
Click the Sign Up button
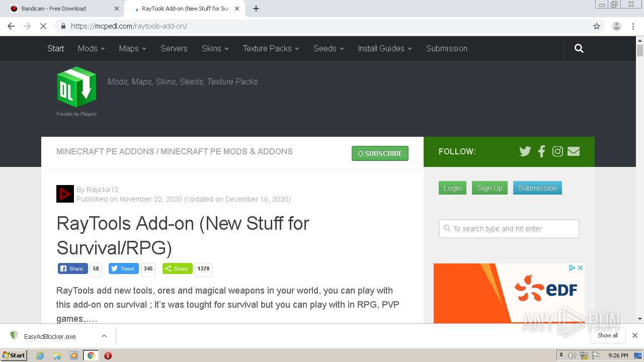point(490,188)
